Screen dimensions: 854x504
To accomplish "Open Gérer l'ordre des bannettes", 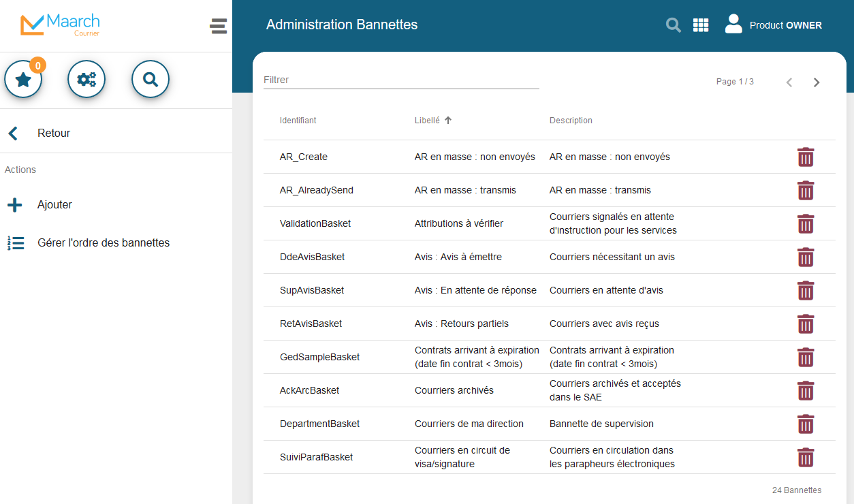I will point(103,243).
